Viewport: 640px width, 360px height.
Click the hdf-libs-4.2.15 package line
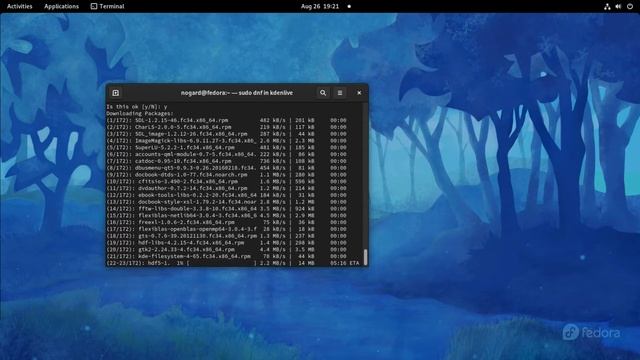[227, 243]
